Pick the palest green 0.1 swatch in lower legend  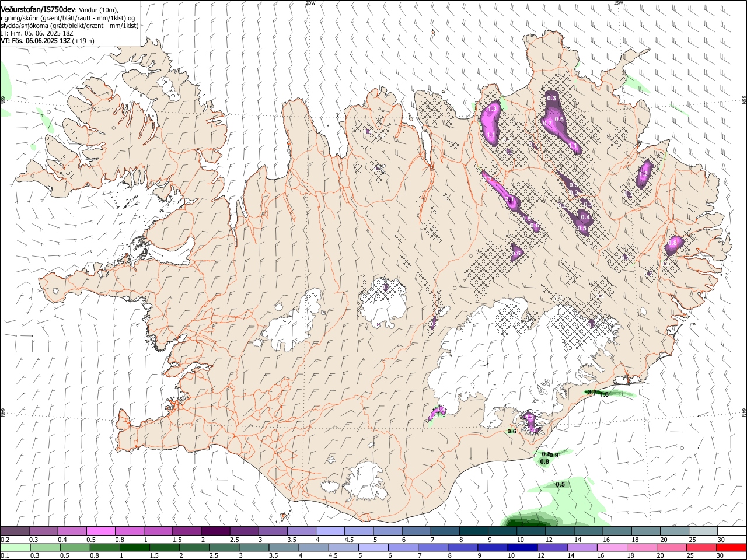pos(15,547)
